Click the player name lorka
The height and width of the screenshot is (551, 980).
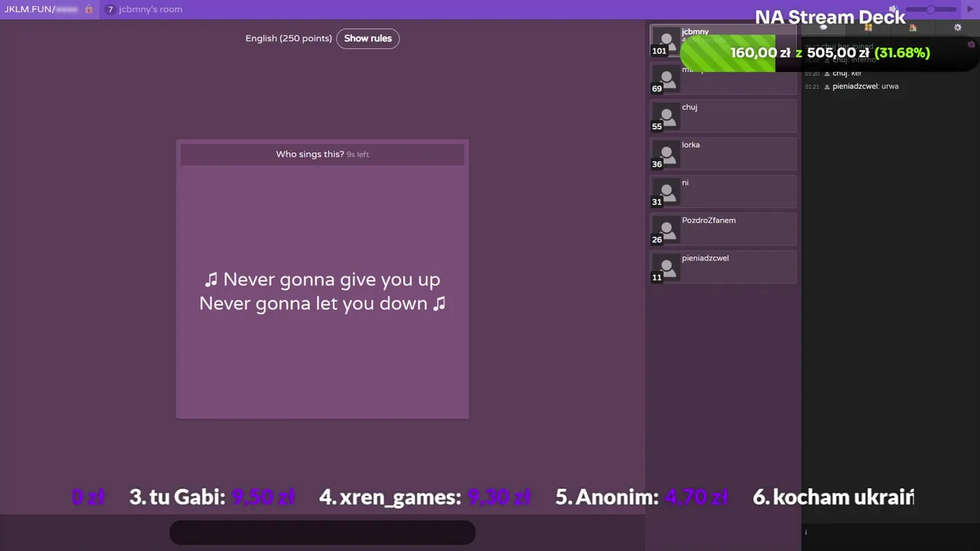[x=691, y=145]
